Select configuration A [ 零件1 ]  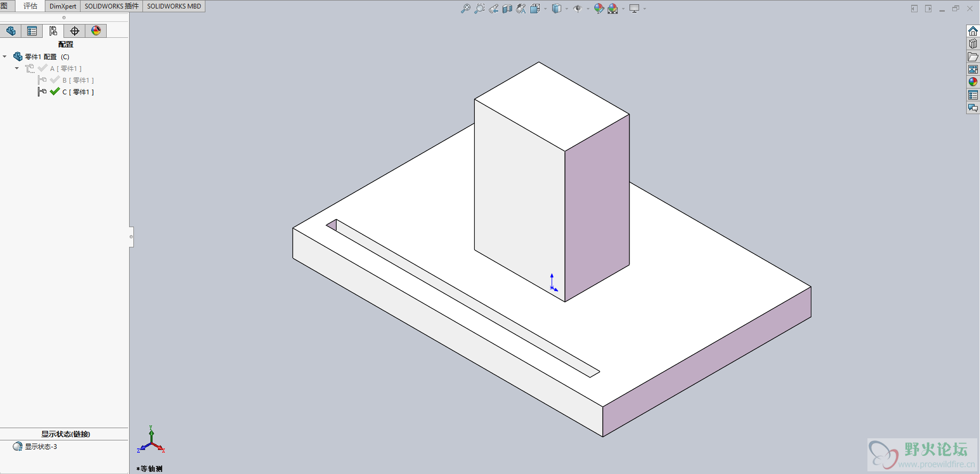[x=66, y=68]
